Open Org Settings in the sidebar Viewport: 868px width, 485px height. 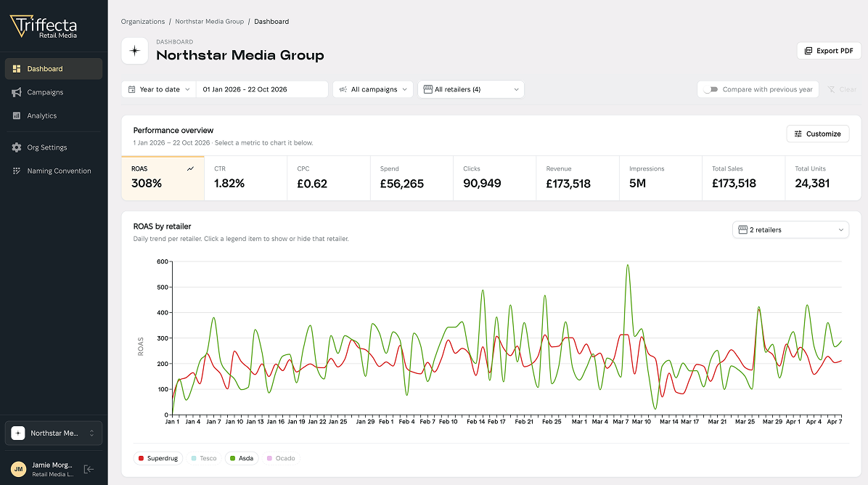point(54,147)
